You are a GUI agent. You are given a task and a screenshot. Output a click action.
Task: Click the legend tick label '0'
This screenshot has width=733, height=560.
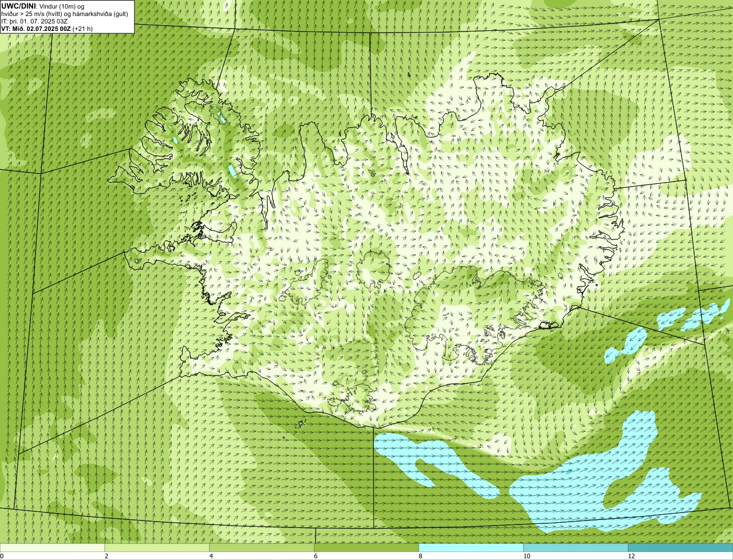2,556
